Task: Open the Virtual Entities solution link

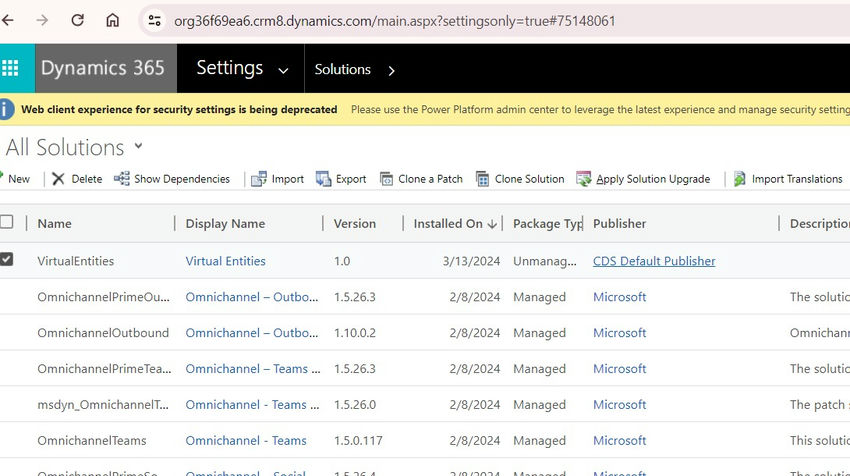Action: [x=225, y=261]
